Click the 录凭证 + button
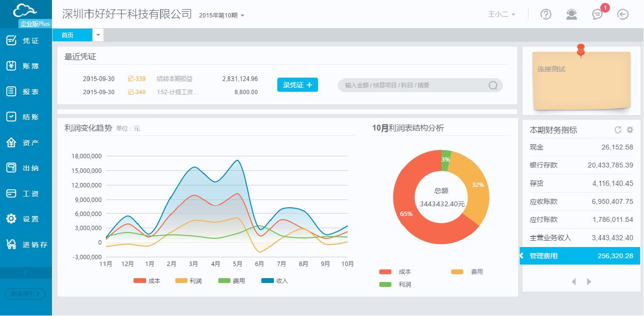 [298, 85]
